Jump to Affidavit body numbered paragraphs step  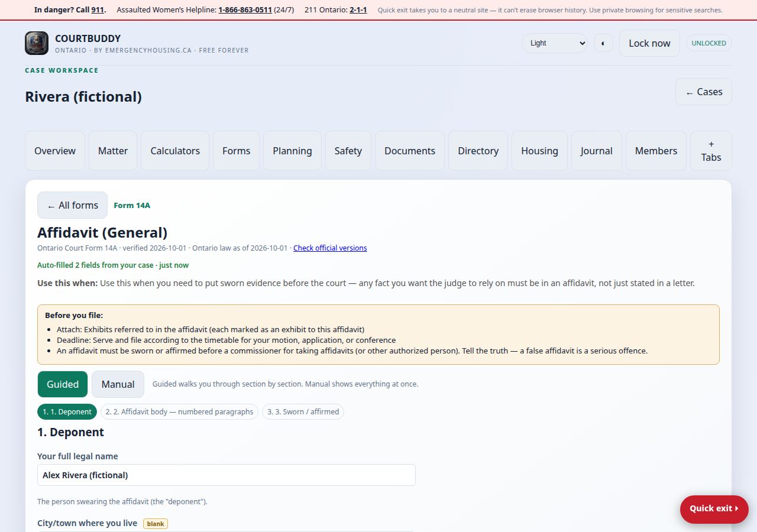point(179,411)
